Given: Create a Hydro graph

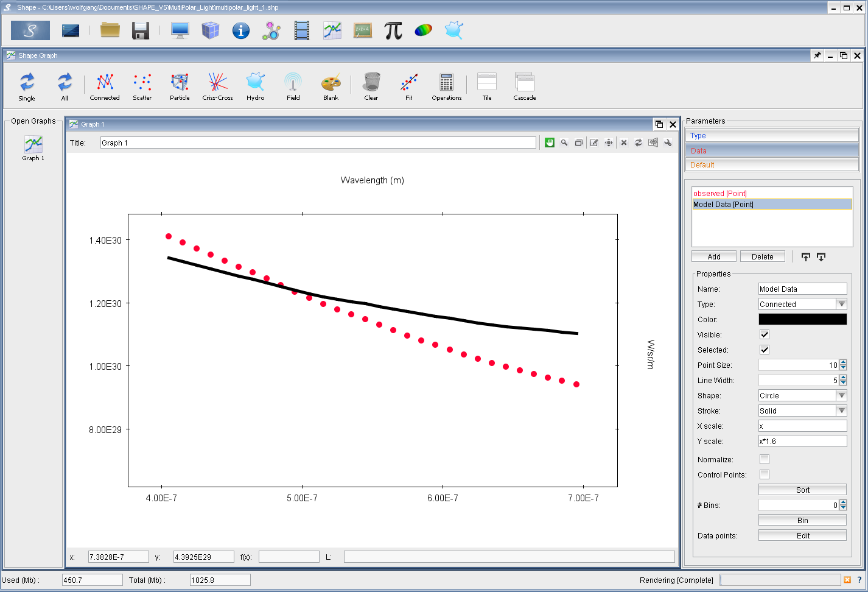Looking at the screenshot, I should click(x=256, y=86).
